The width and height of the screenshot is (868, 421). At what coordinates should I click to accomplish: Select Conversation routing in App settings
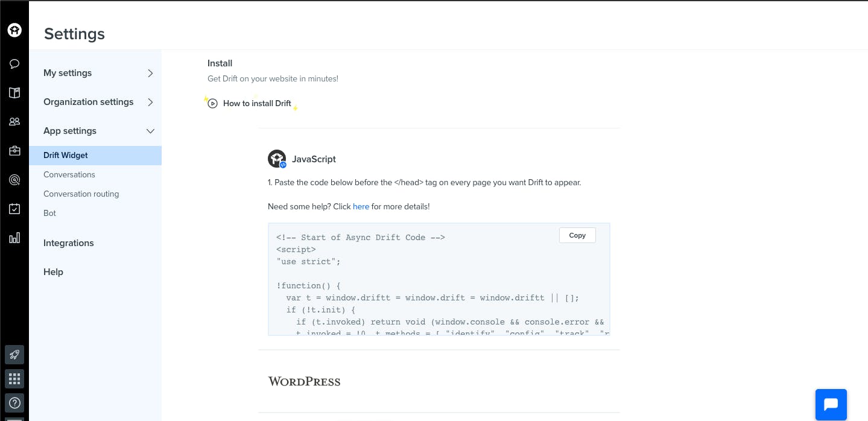click(x=81, y=194)
